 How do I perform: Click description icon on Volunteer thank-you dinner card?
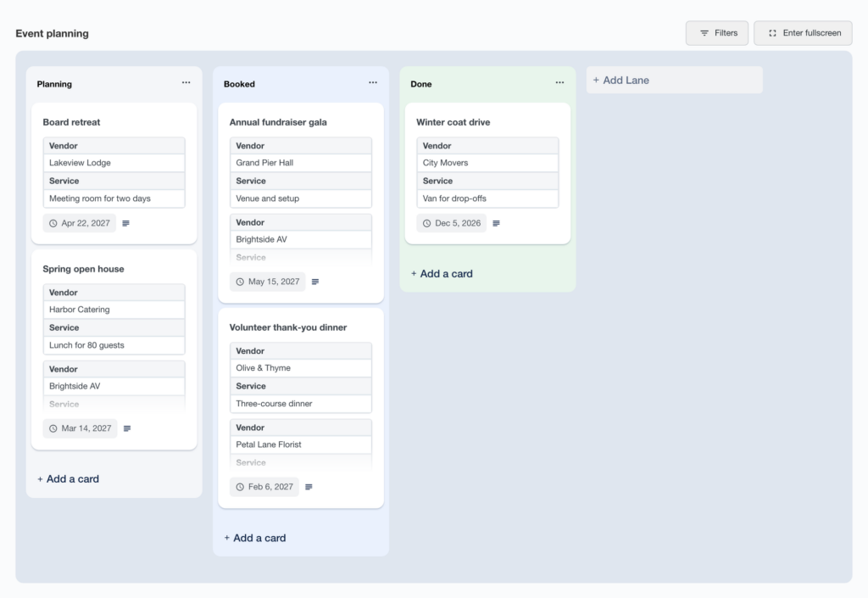point(309,487)
